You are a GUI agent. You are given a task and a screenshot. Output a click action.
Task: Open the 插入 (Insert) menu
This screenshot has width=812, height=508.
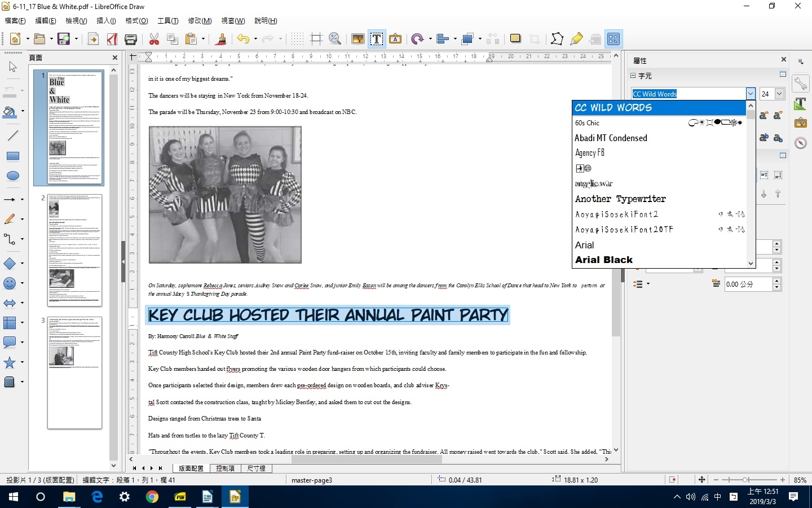point(107,21)
